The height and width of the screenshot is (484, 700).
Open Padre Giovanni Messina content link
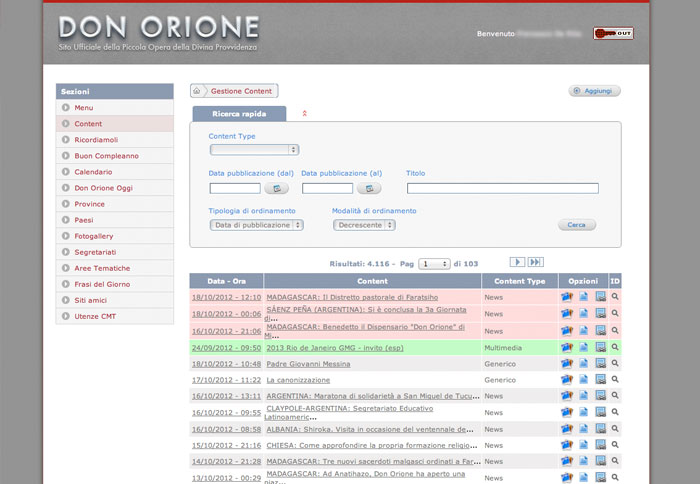click(308, 364)
